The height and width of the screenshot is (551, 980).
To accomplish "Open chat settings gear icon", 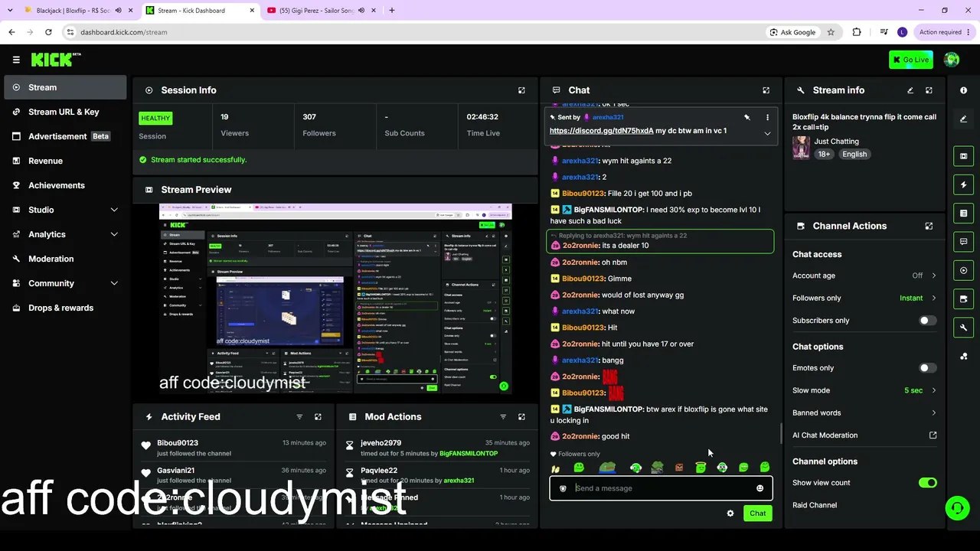I will pyautogui.click(x=730, y=514).
